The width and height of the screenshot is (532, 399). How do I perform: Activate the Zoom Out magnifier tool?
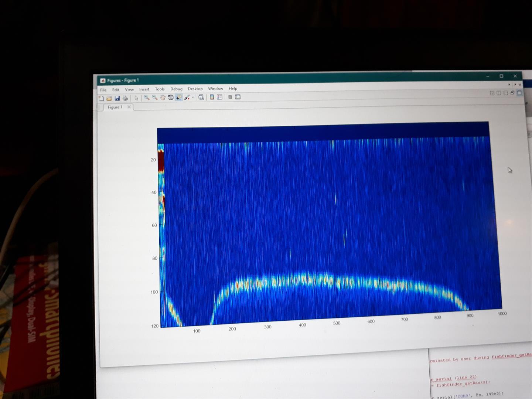coord(155,98)
